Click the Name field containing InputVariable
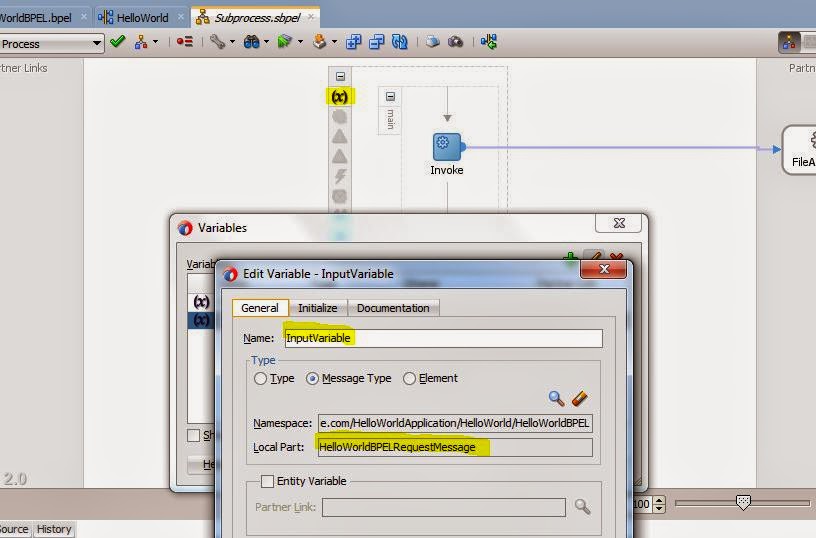 pyautogui.click(x=443, y=338)
